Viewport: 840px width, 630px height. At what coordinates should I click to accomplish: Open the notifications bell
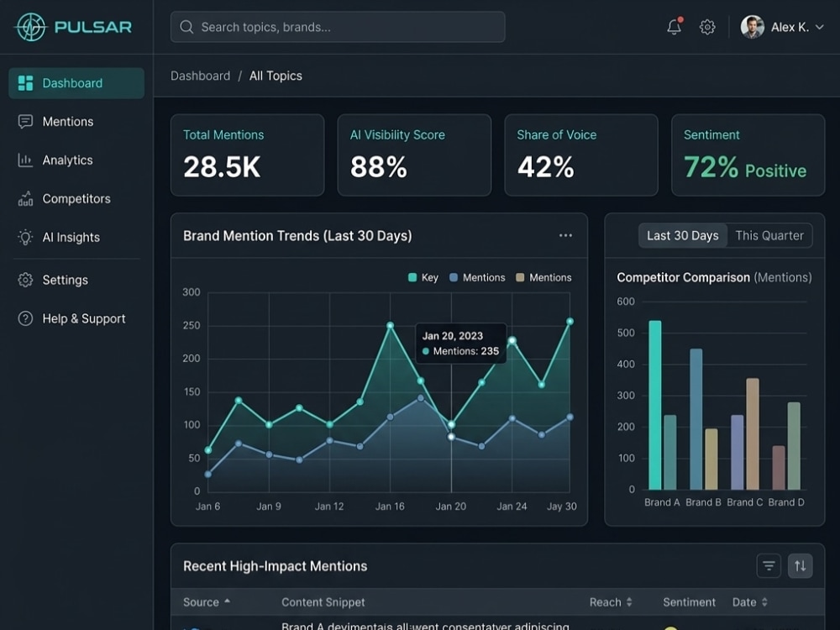[675, 26]
